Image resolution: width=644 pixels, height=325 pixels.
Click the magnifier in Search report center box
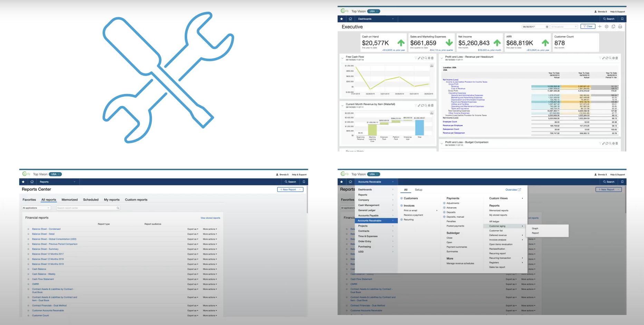coord(118,208)
